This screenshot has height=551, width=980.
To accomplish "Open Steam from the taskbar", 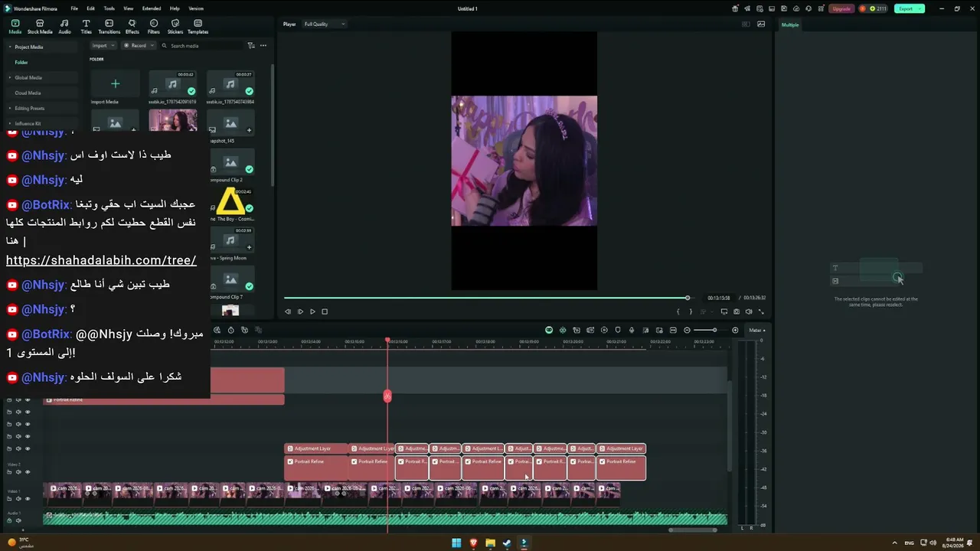I will click(507, 543).
